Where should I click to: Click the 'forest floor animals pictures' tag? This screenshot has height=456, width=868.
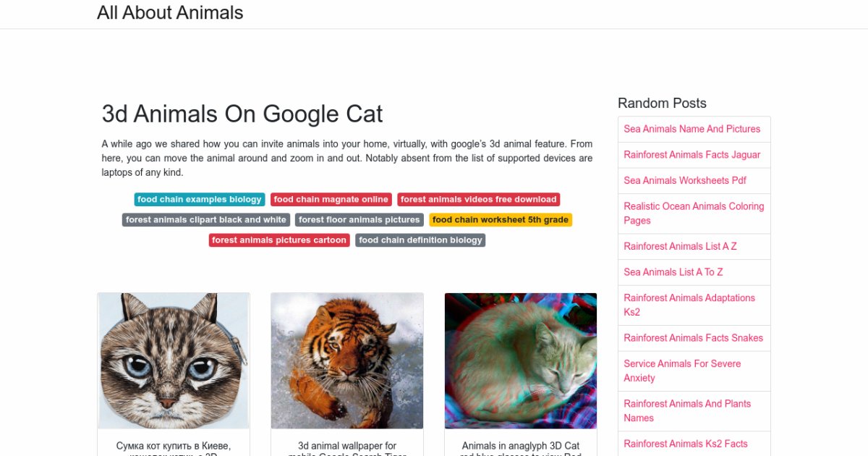coord(359,220)
